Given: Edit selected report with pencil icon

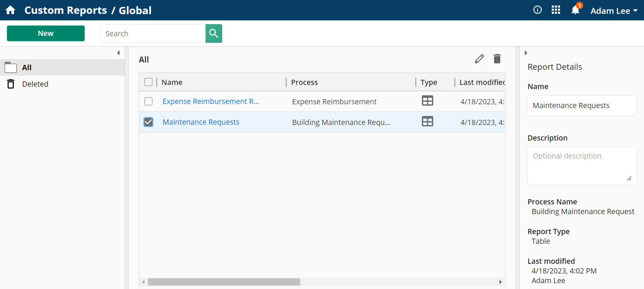Looking at the screenshot, I should (x=479, y=59).
